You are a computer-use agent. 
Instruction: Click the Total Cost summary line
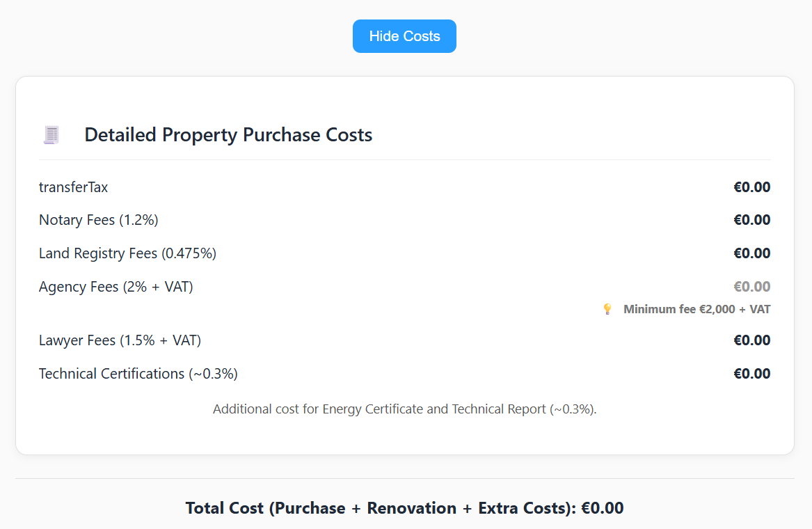(404, 507)
